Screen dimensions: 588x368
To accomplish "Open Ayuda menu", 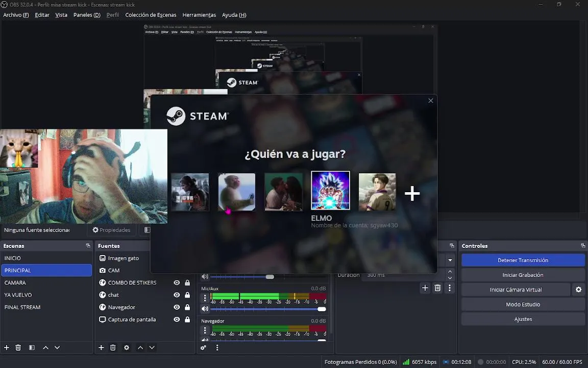I will pyautogui.click(x=234, y=15).
